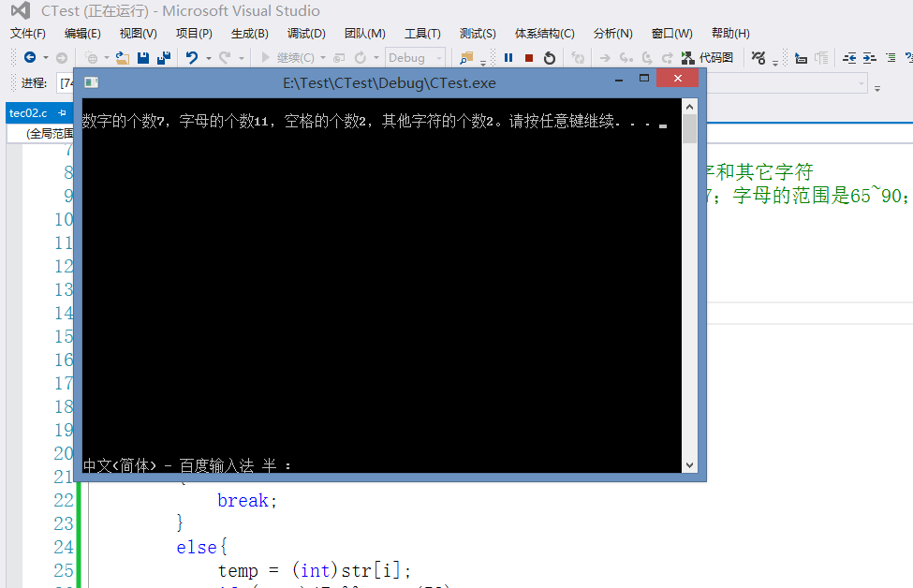
Task: Open the 团队(M) menu
Action: pos(364,33)
